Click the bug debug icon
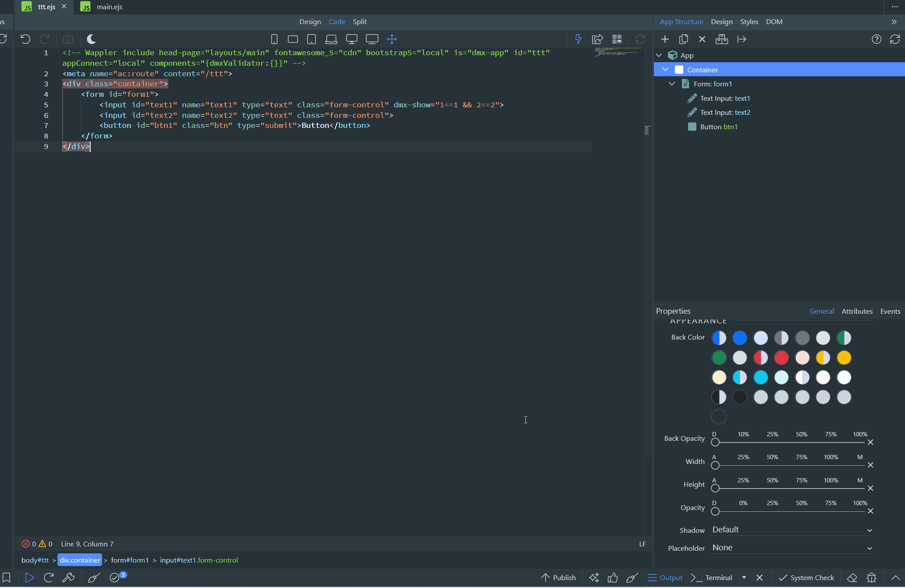 click(872, 577)
